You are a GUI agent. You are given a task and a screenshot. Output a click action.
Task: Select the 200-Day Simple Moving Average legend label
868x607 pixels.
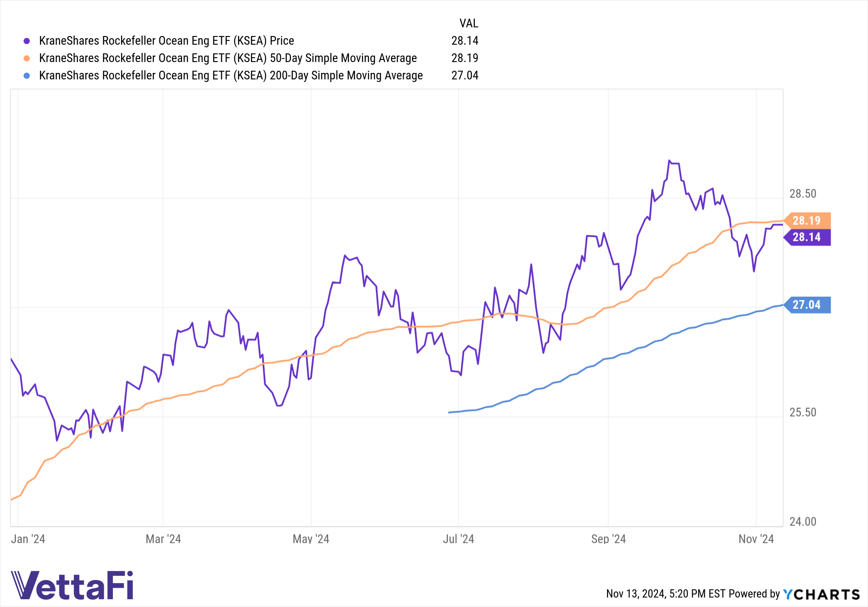[x=231, y=75]
